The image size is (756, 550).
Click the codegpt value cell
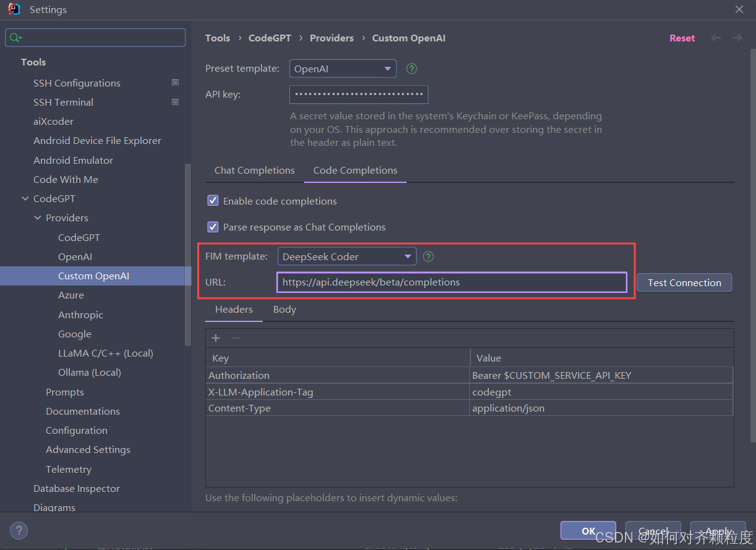[601, 392]
